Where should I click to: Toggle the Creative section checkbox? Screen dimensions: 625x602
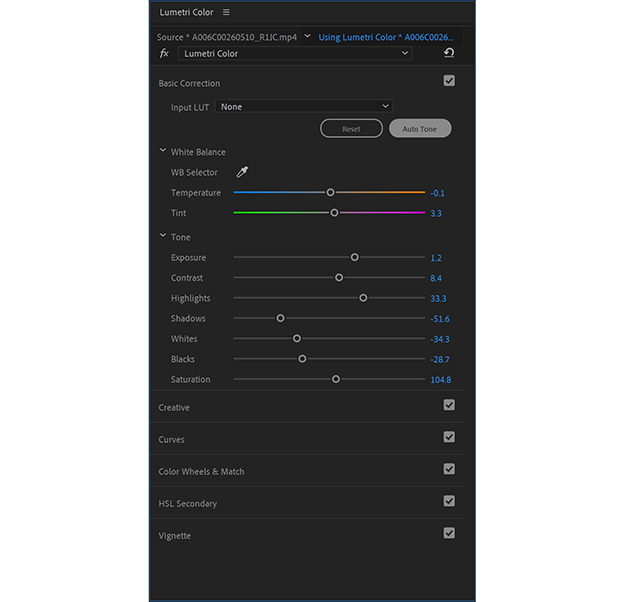tap(449, 405)
